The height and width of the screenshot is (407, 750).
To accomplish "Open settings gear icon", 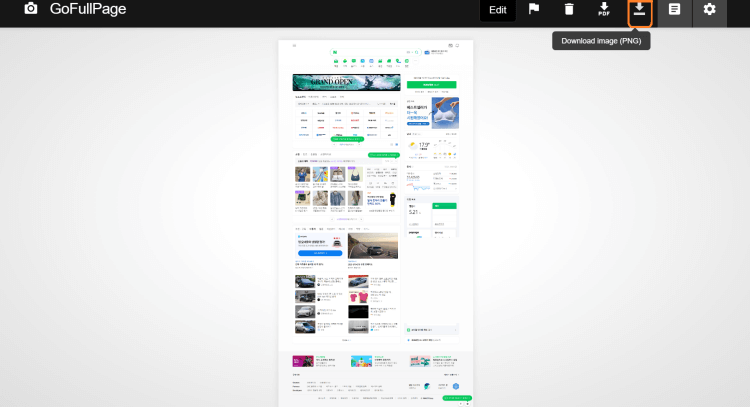I will [709, 9].
